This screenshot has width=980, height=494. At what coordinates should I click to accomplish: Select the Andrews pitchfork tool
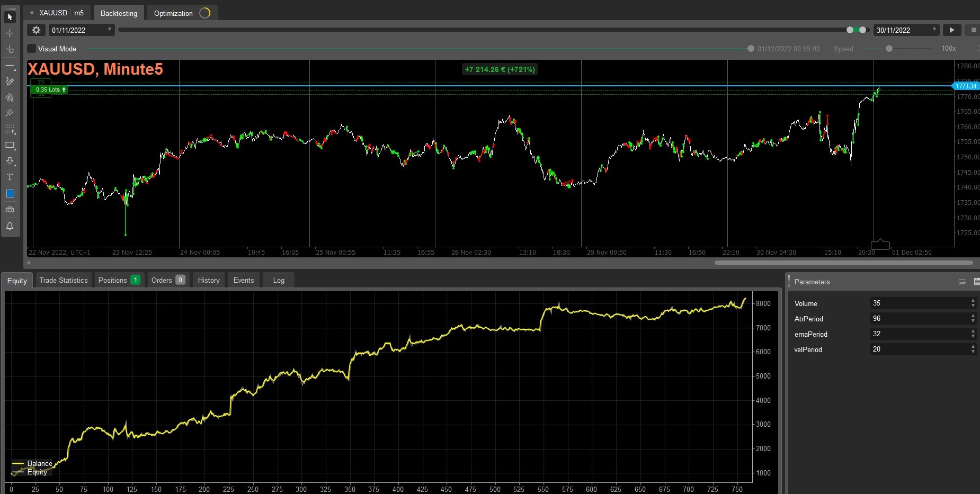pyautogui.click(x=10, y=113)
